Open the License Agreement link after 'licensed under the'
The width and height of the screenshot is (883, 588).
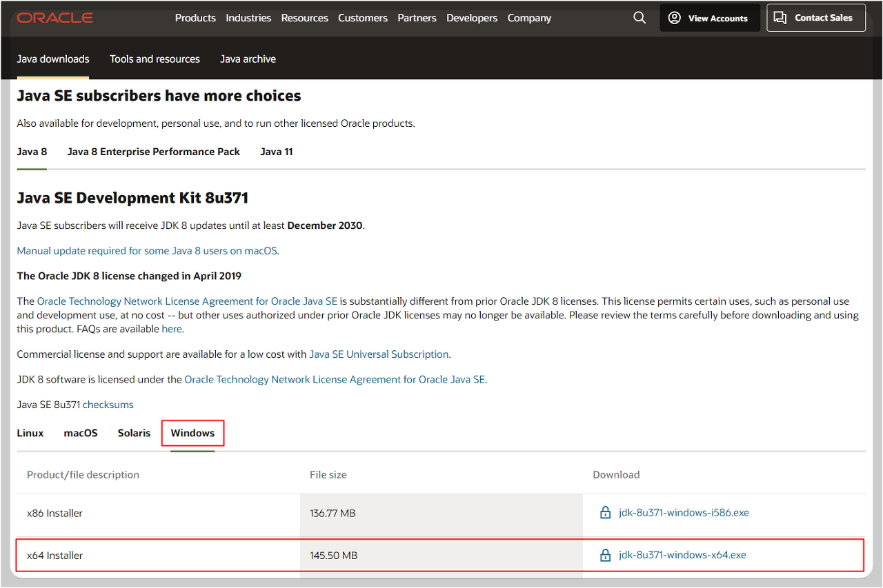point(335,380)
